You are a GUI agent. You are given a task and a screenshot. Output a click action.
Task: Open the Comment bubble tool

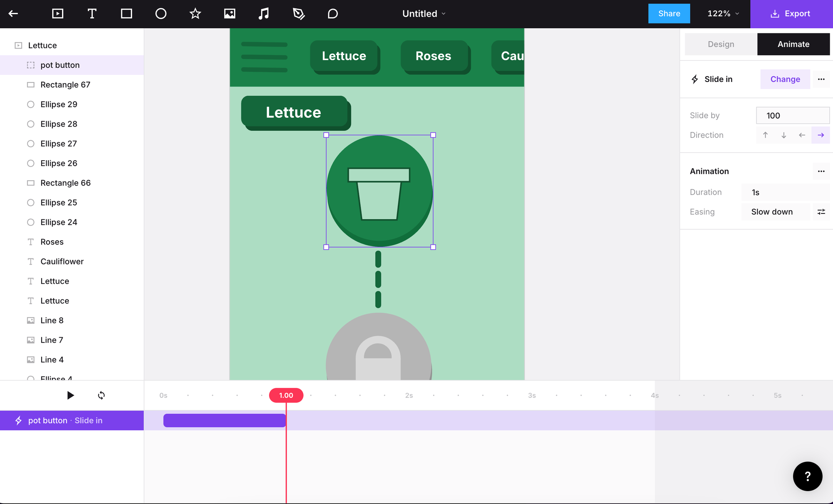tap(332, 14)
